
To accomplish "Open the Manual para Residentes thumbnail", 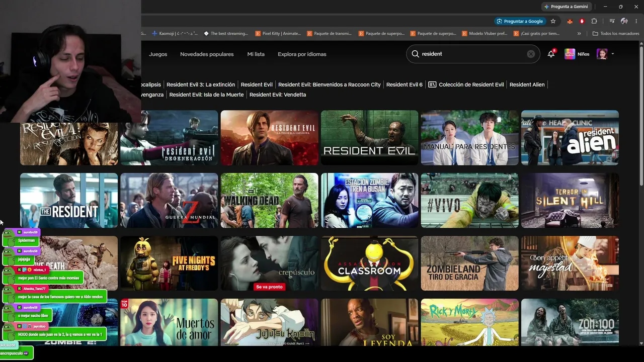I will (469, 138).
